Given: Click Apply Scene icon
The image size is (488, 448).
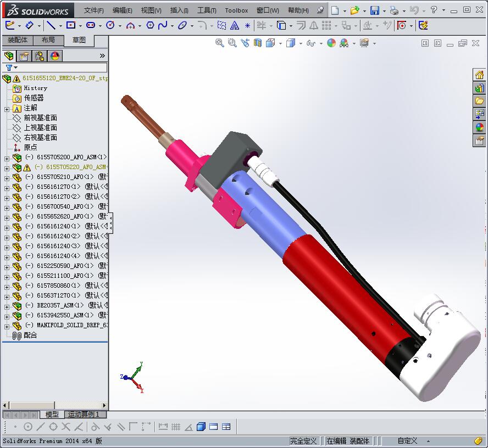Looking at the screenshot, I should click(344, 43).
